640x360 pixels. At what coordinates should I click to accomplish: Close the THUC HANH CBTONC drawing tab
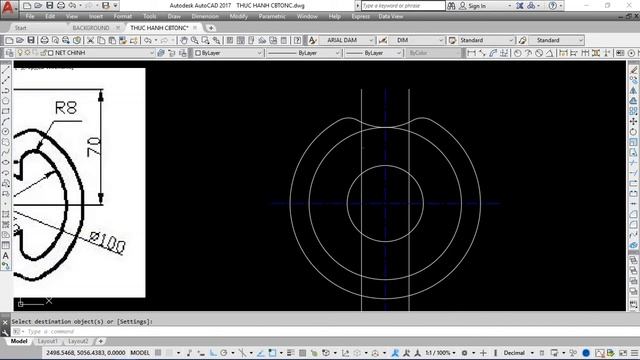pos(195,28)
